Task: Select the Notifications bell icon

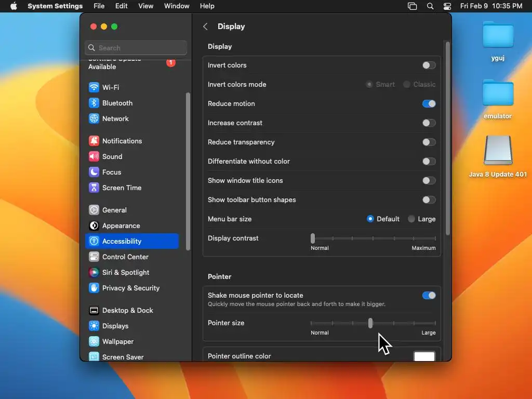Action: [94, 141]
